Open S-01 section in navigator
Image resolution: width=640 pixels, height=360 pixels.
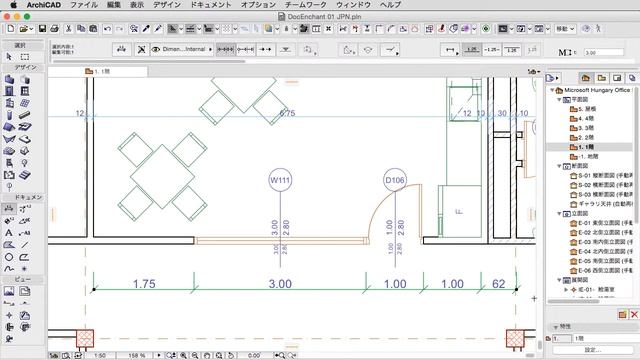click(x=601, y=176)
